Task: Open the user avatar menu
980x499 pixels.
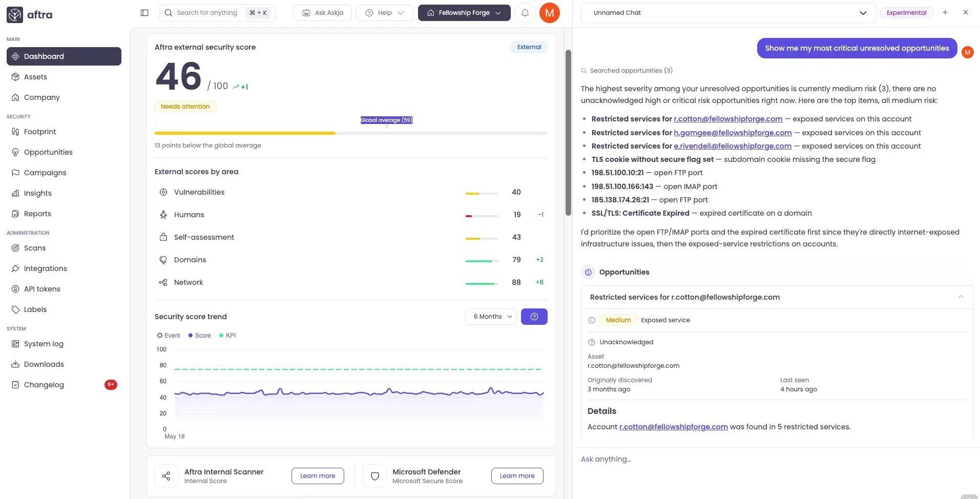Action: [550, 13]
